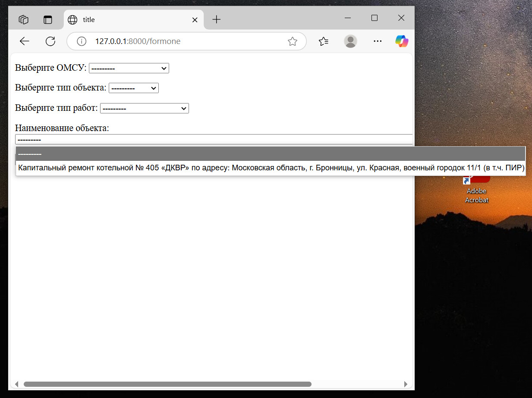The image size is (532, 398).
Task: Open the Favorites list icon
Action: pyautogui.click(x=324, y=41)
